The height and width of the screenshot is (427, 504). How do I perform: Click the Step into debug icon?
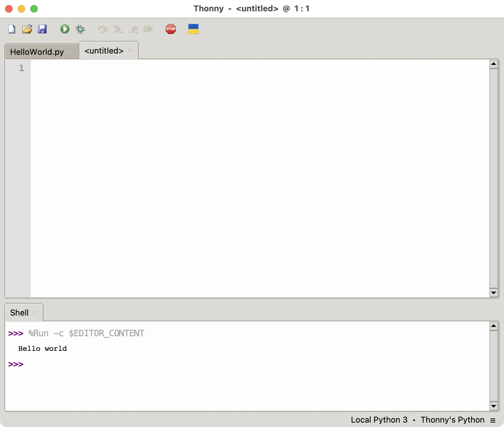(x=118, y=29)
